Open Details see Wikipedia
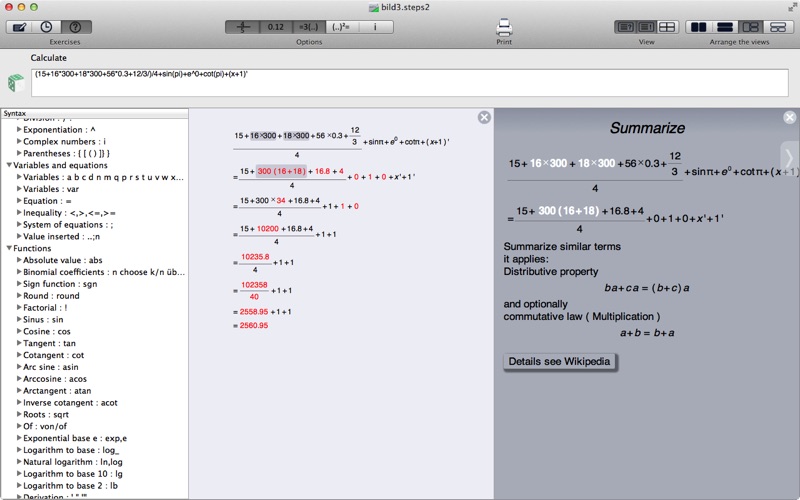Image resolution: width=800 pixels, height=500 pixels. [559, 362]
